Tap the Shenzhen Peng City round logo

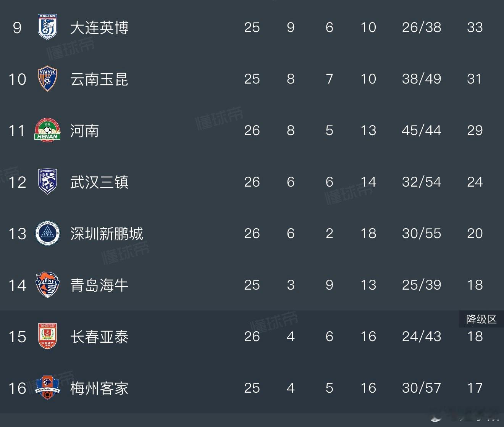pos(47,233)
